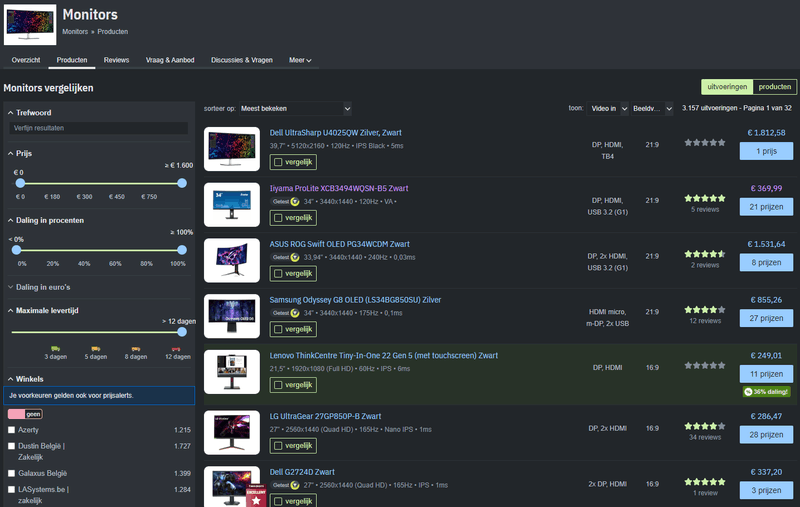Click '8 prijzen' button for ASUS ROG
The width and height of the screenshot is (800, 507).
766,262
